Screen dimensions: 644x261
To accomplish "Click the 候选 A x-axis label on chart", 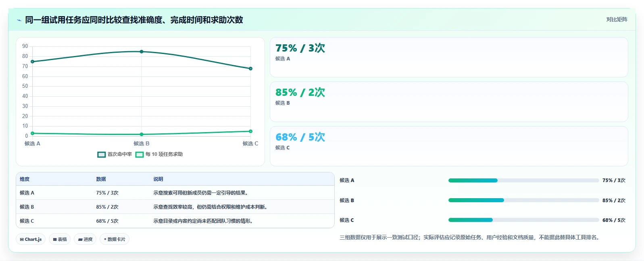I will coord(32,143).
